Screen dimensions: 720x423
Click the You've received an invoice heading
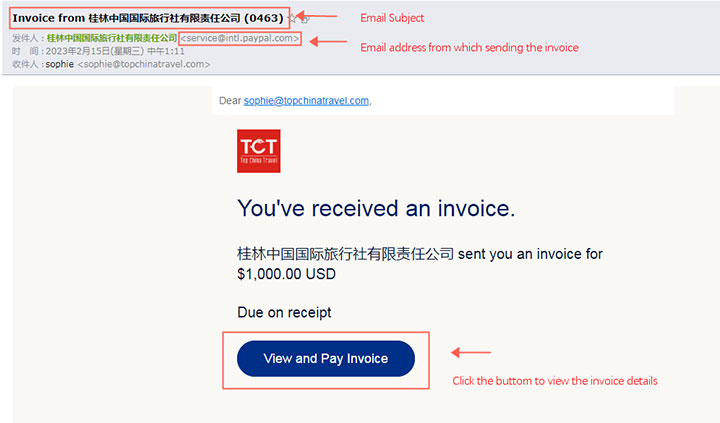tap(376, 209)
